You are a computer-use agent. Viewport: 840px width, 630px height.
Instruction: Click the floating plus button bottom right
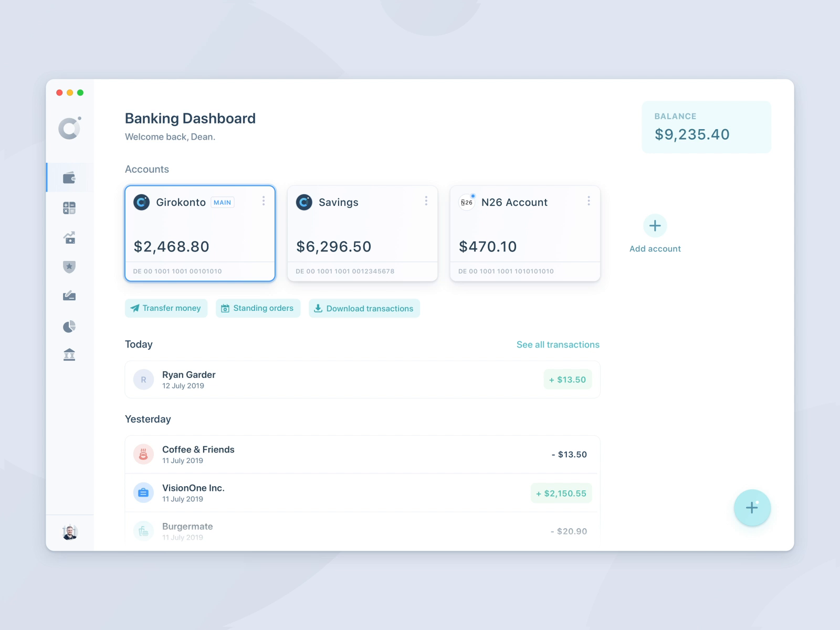[x=752, y=508]
